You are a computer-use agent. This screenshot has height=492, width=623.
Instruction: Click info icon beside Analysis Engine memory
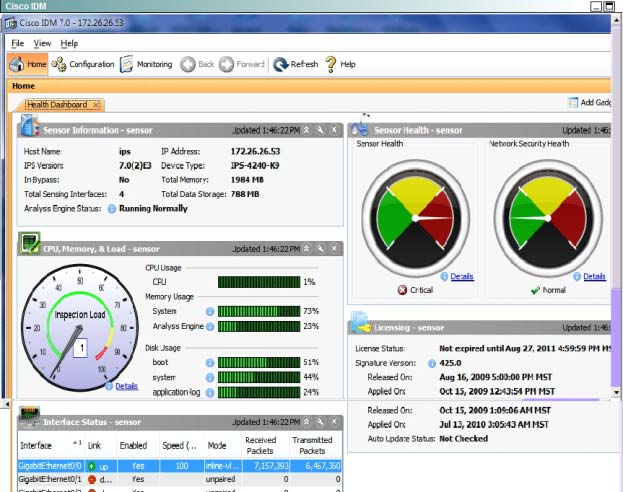[210, 327]
